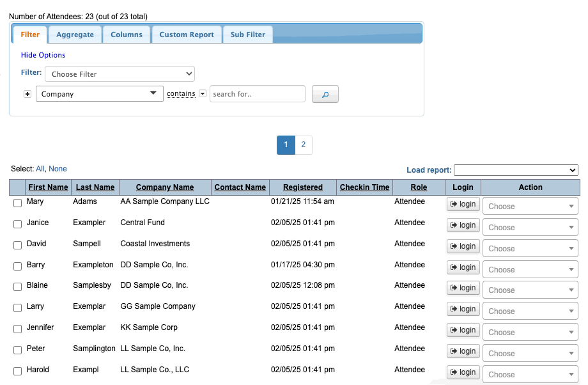Click the page 1 pagination button

[286, 145]
